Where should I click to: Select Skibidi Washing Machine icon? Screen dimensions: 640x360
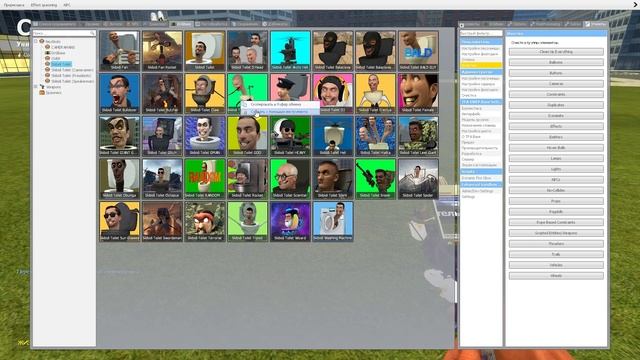tap(333, 222)
